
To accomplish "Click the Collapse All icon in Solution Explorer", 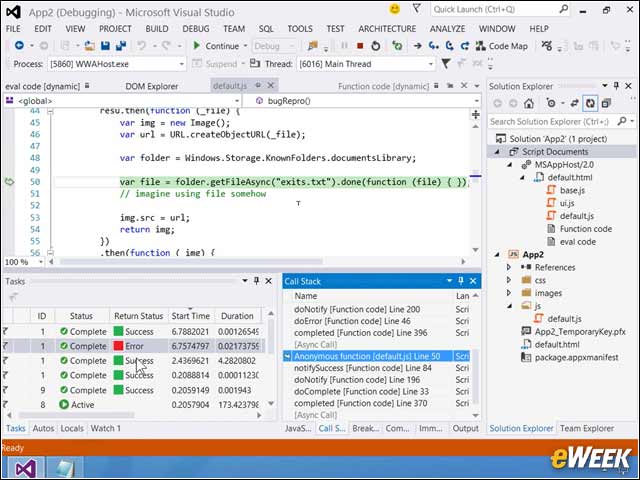I will click(x=606, y=104).
